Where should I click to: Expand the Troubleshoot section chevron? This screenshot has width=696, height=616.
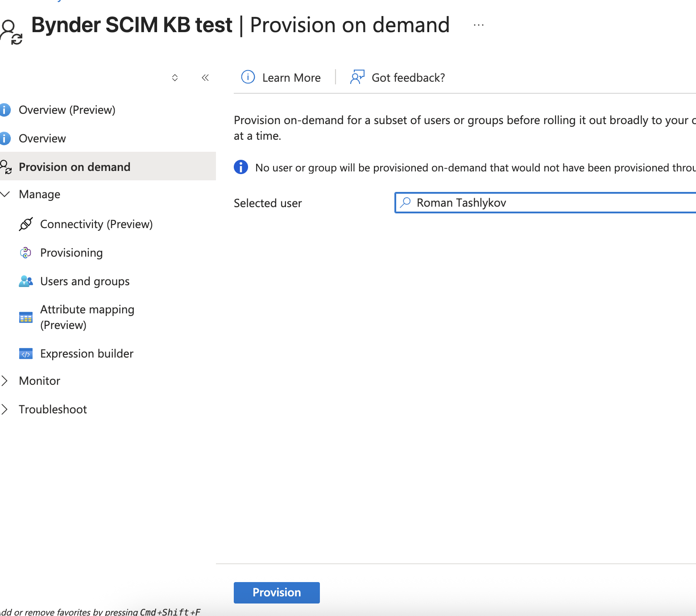pyautogui.click(x=4, y=409)
